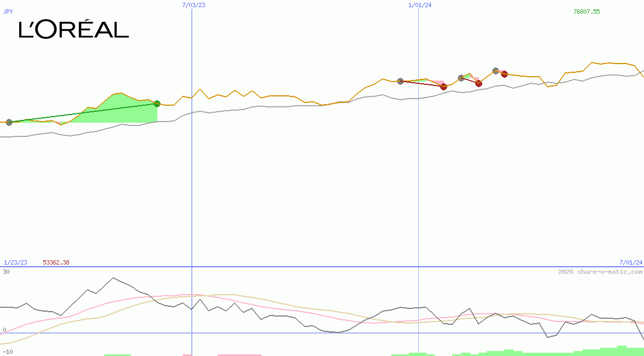Click the middle red exit dot of the three
The width and height of the screenshot is (644, 356).
point(478,83)
